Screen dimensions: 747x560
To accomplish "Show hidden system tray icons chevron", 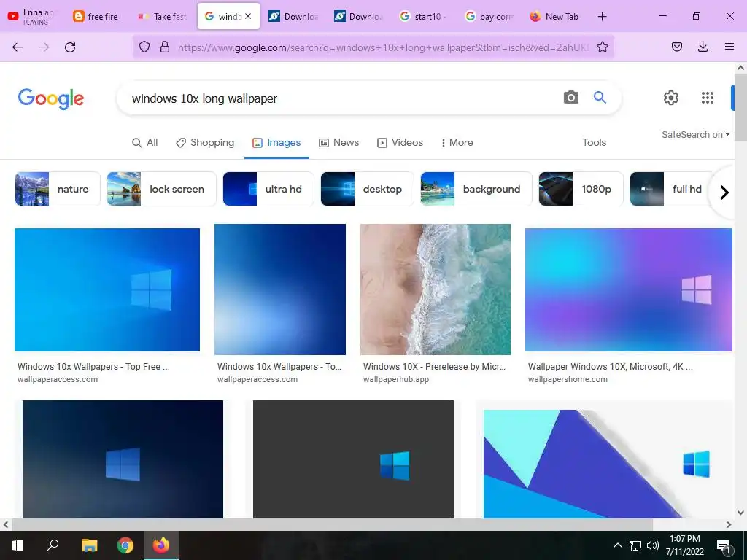I will 617,545.
